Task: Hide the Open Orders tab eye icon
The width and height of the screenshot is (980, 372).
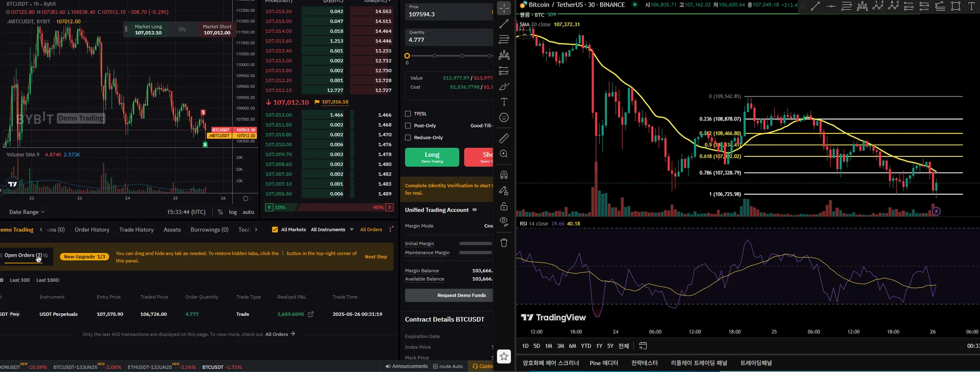Action: 46,255
